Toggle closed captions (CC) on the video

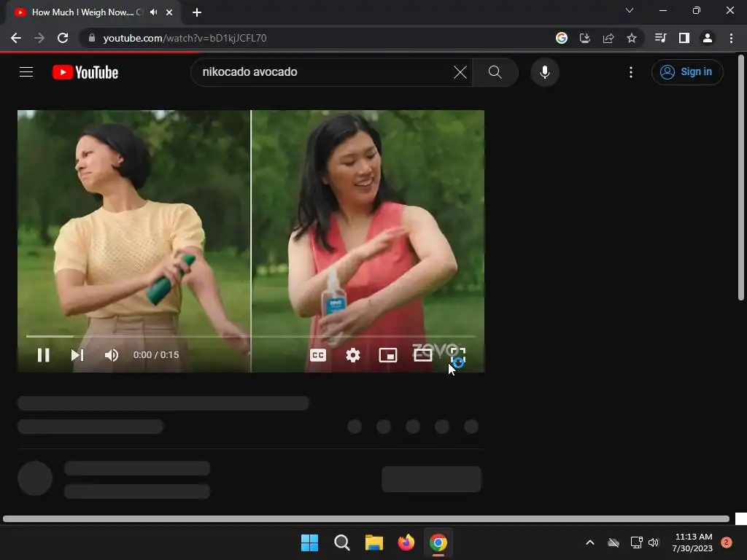318,355
